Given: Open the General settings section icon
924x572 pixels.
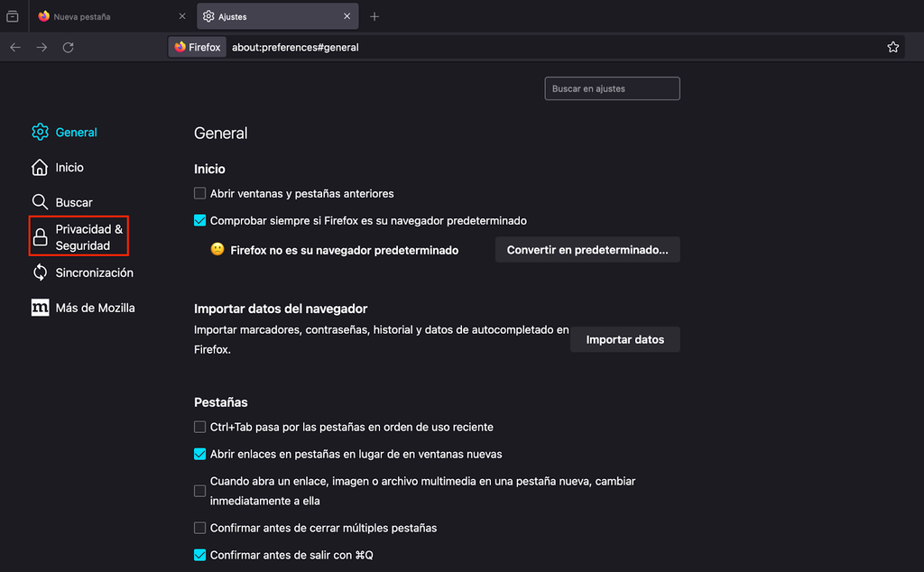Looking at the screenshot, I should click(x=40, y=132).
